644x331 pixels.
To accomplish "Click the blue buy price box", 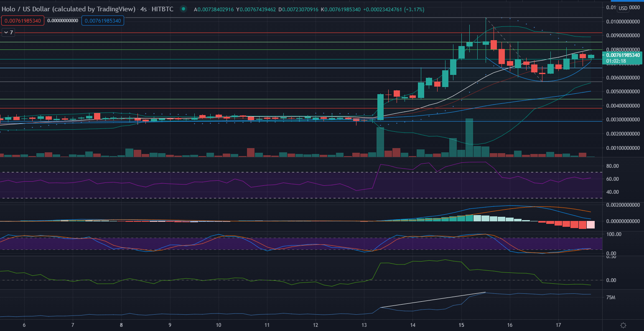I will click(103, 21).
